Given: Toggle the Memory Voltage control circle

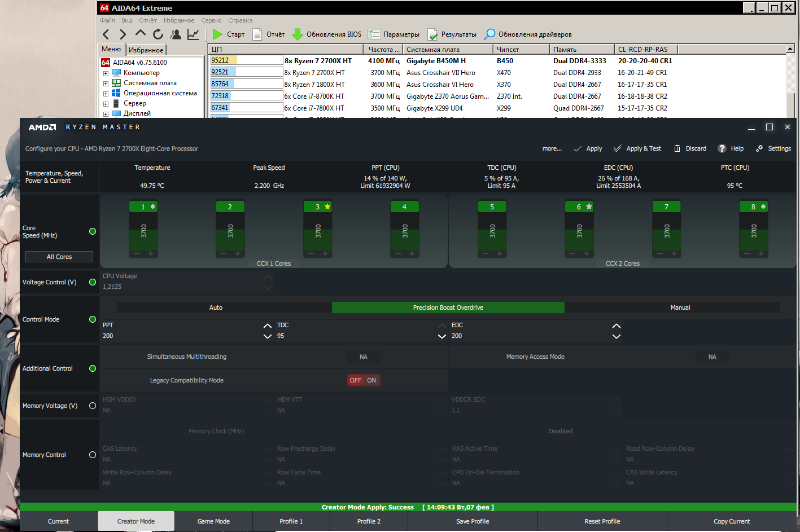Looking at the screenshot, I should pyautogui.click(x=93, y=406).
